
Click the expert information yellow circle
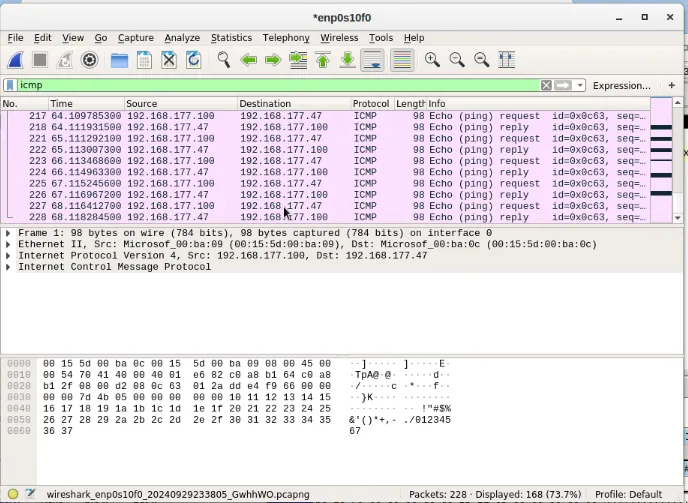point(13,494)
